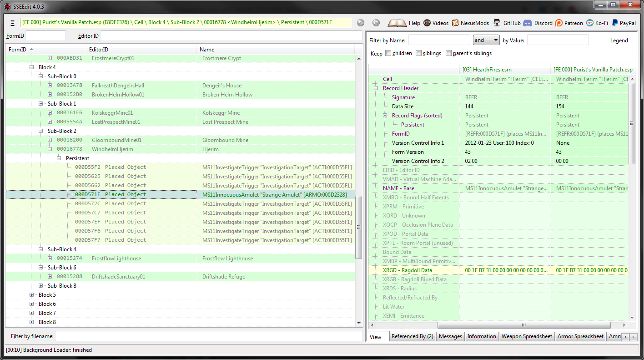Open the NexusMods page icon
644x360 pixels.
tap(455, 23)
